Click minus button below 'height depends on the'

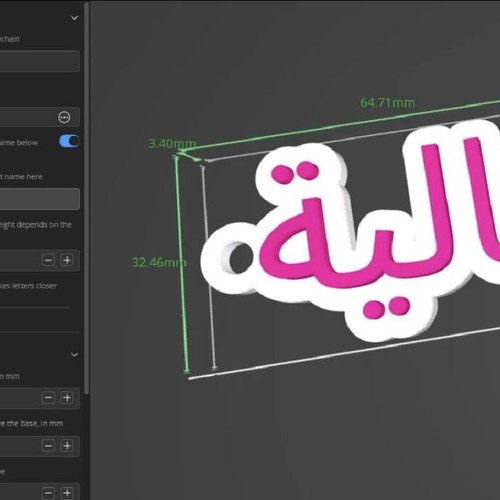point(48,260)
